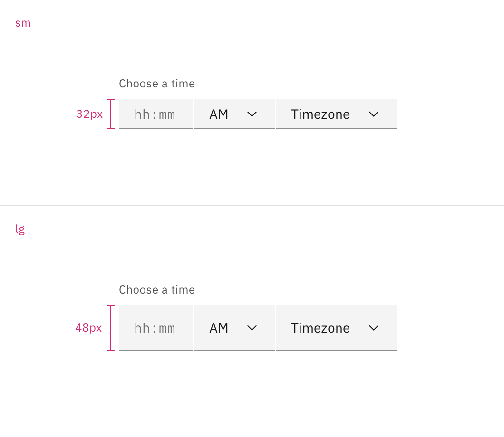Open the Timezone selector in large time picker
This screenshot has width=504, height=437.
[336, 328]
